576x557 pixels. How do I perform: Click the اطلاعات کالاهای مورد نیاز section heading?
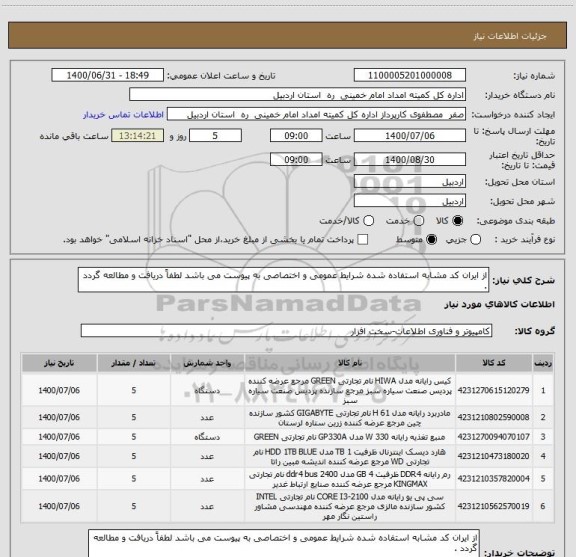coord(500,304)
